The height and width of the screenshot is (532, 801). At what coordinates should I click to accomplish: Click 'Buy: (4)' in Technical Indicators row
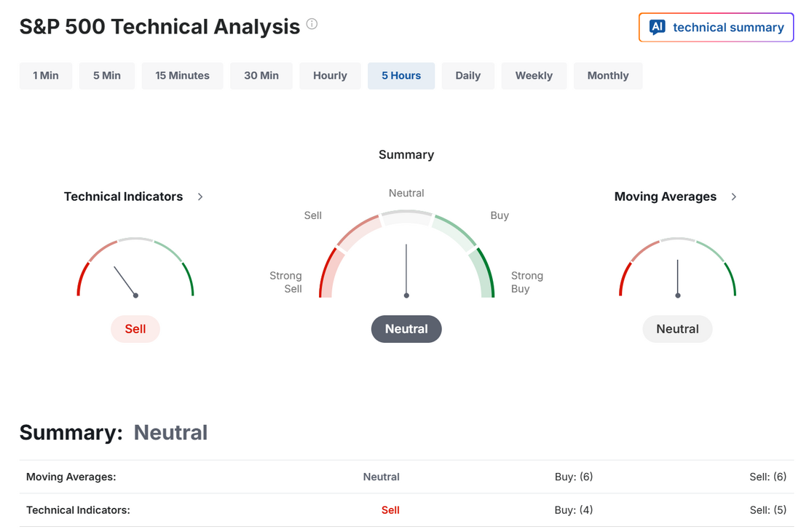(x=574, y=510)
